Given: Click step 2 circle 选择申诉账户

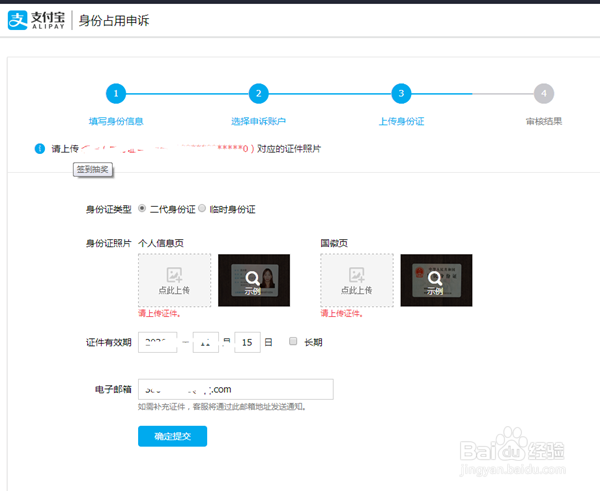Looking at the screenshot, I should point(258,93).
